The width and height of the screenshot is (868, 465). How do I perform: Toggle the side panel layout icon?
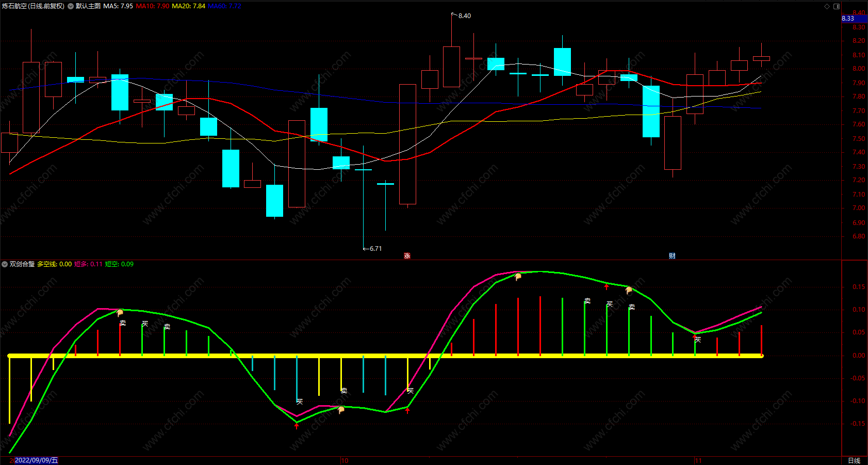837,6
